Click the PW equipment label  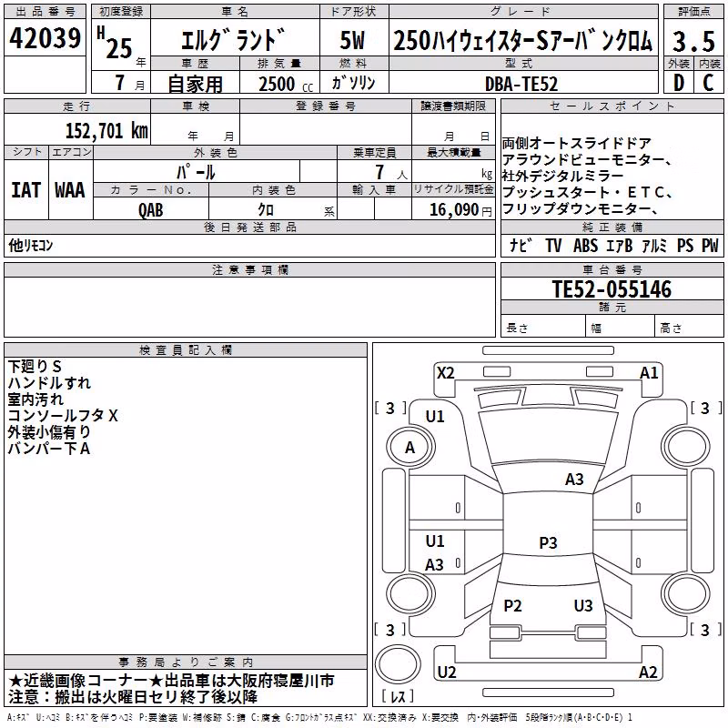pos(710,246)
